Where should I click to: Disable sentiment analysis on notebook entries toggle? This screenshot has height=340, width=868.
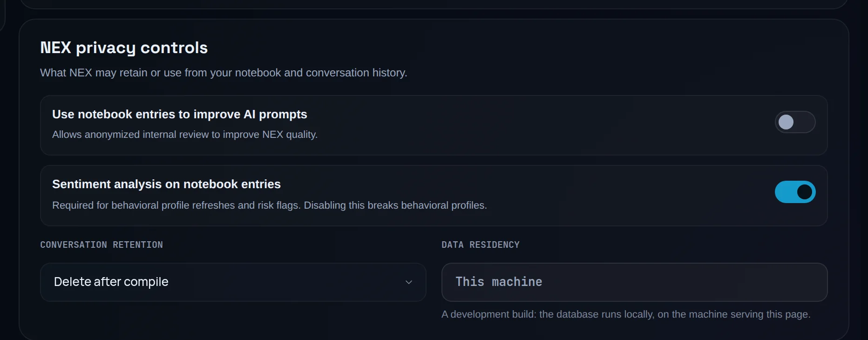pos(795,192)
